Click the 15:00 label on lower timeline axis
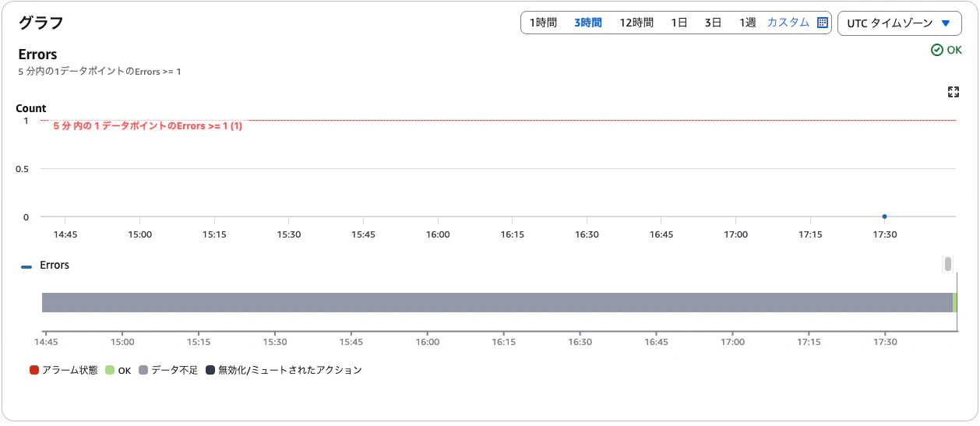 tap(122, 342)
